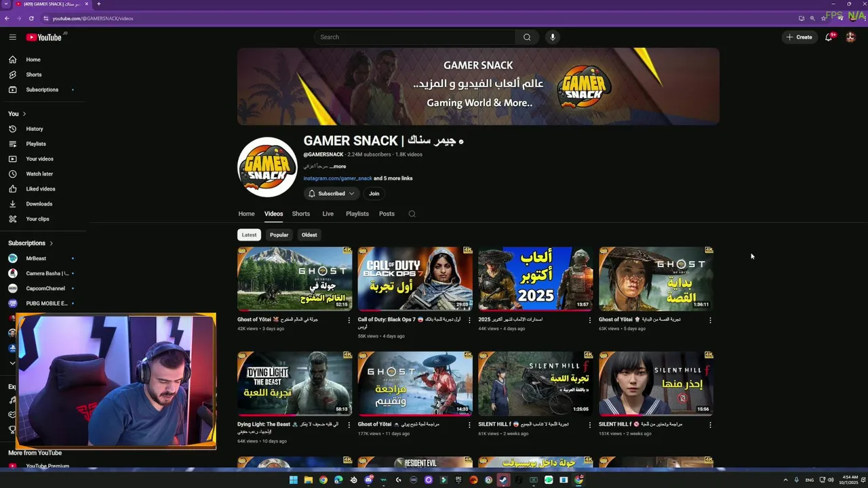Open Google Chrome from the taskbar

tap(323, 480)
